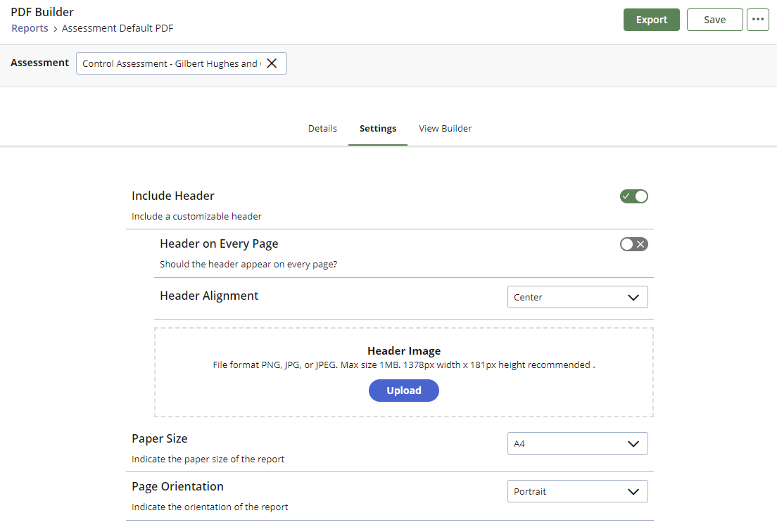This screenshot has height=532, width=777.
Task: Expand the Paper Size dropdown
Action: pos(577,443)
